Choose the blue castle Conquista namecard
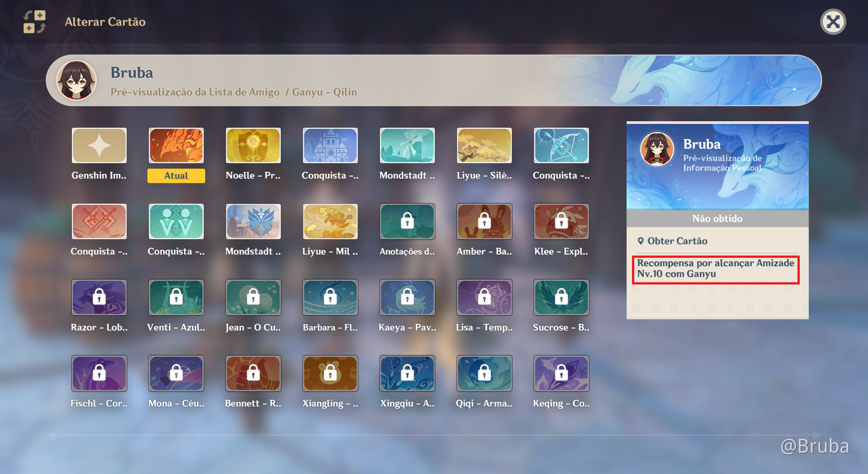The image size is (868, 474). [330, 145]
